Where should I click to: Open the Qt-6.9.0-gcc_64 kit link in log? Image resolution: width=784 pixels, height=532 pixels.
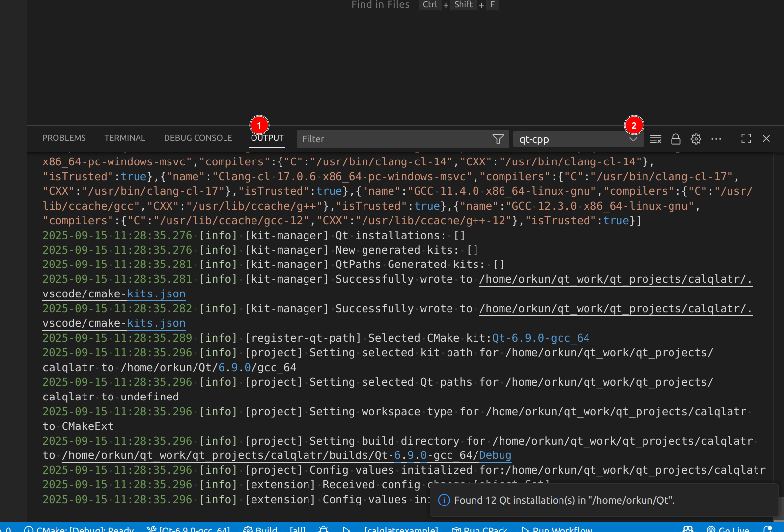540,338
